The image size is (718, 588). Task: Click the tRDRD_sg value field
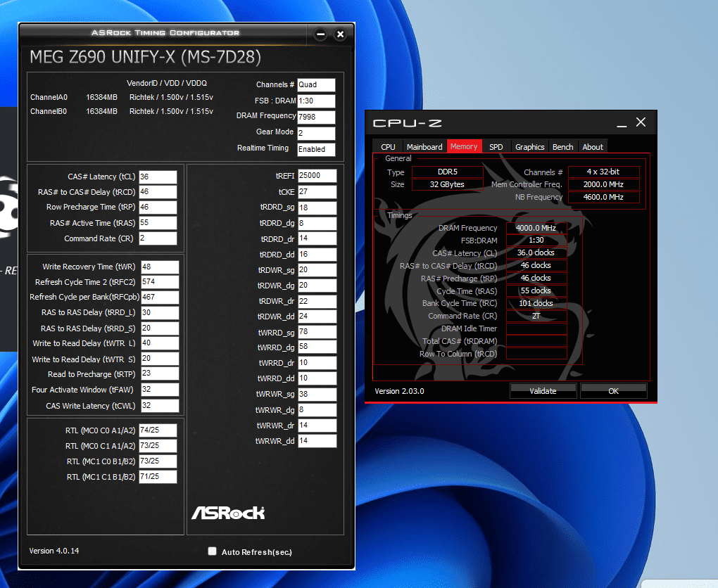(317, 207)
